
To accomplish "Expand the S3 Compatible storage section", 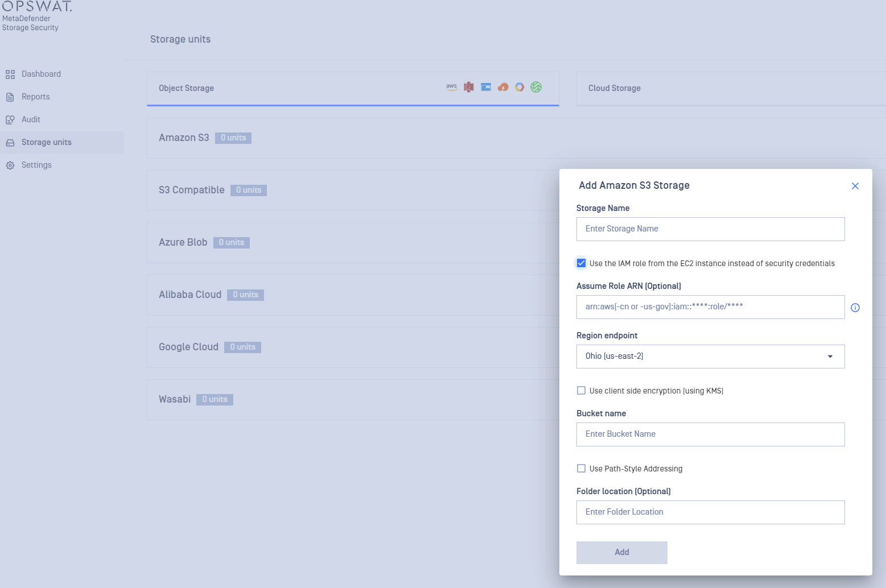I will (x=353, y=191).
